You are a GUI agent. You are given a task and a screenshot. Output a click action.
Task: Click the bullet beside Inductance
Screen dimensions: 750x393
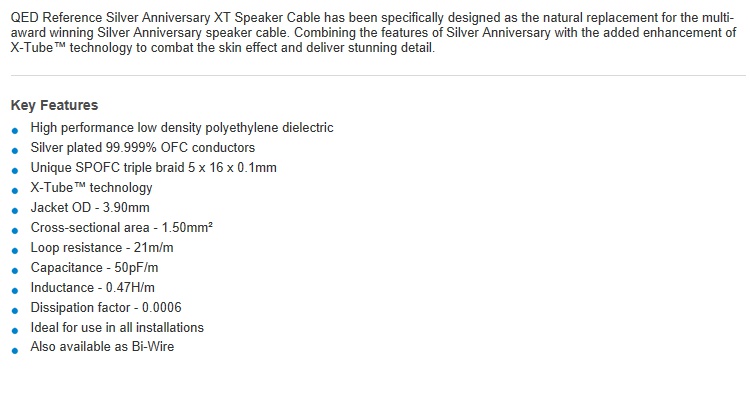[x=15, y=291]
